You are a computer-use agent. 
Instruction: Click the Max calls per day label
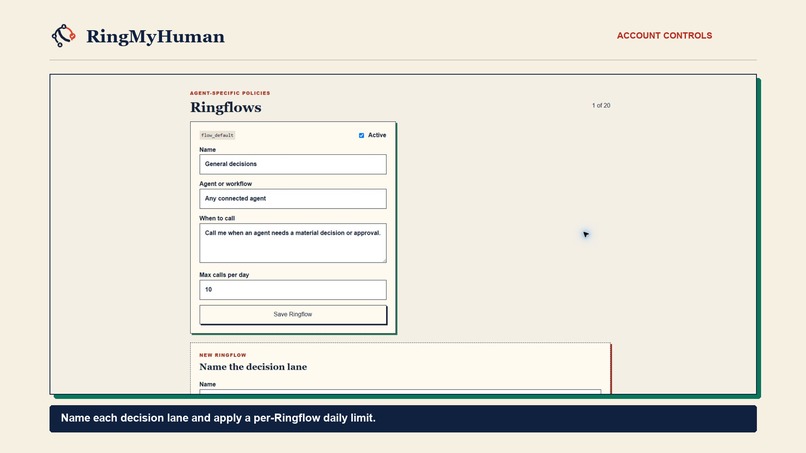click(224, 275)
